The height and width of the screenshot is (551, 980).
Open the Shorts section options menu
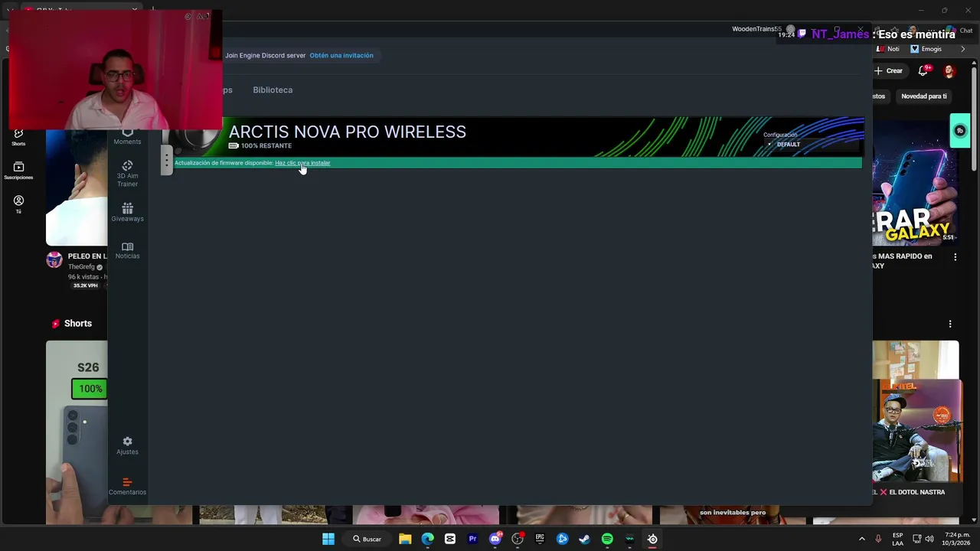(x=950, y=324)
